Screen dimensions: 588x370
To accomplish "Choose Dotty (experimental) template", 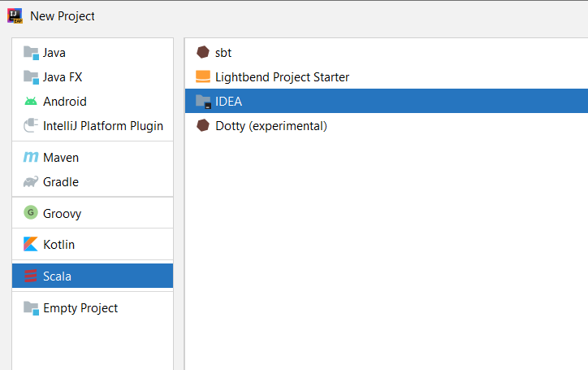I will coord(387,126).
